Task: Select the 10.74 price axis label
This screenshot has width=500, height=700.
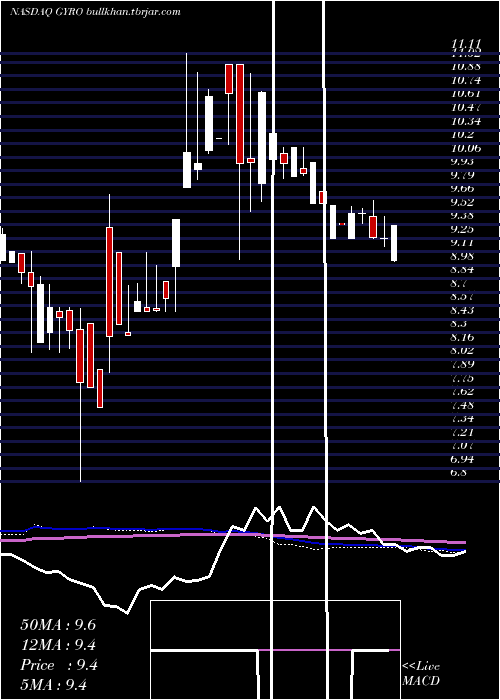Action: 466,81
